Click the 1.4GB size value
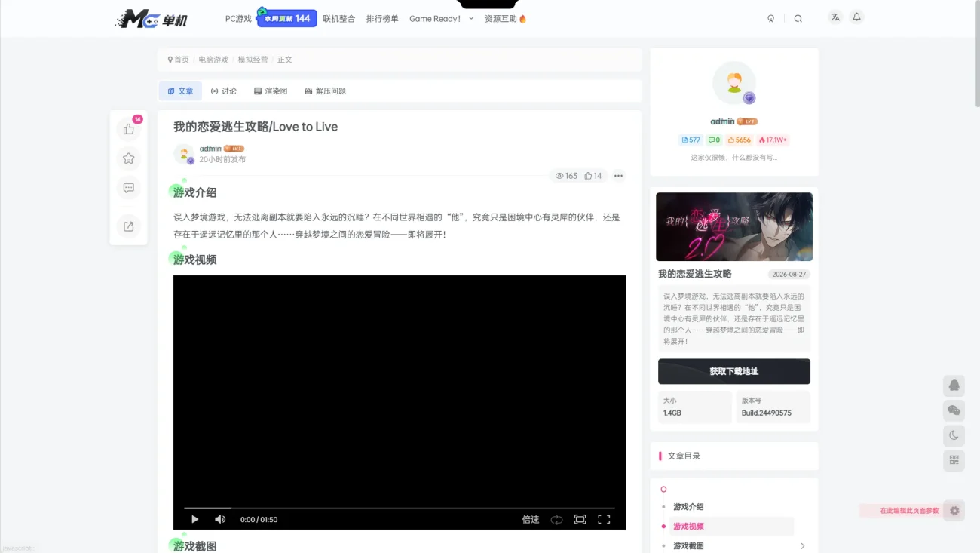The width and height of the screenshot is (980, 553). [x=672, y=413]
